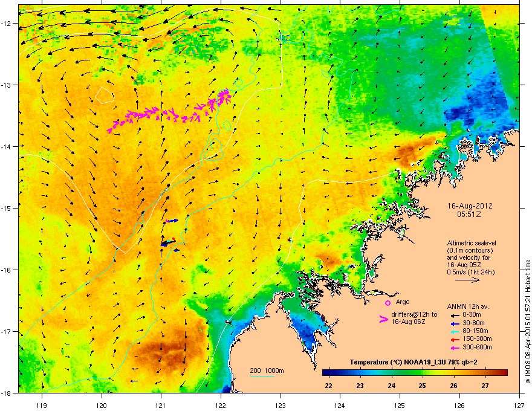The image size is (532, 411).
Task: Click the '(0.1m contours)' text
Action: pyautogui.click(x=470, y=251)
